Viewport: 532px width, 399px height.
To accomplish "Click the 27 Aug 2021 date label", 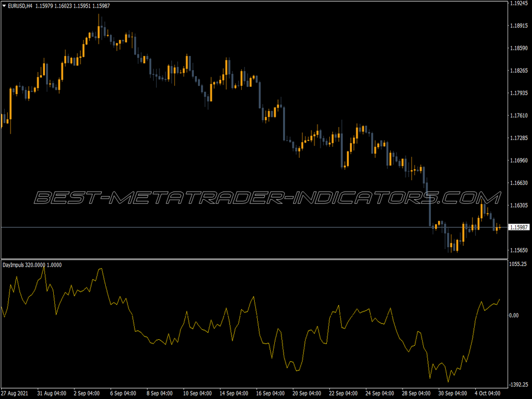I will (x=15, y=394).
